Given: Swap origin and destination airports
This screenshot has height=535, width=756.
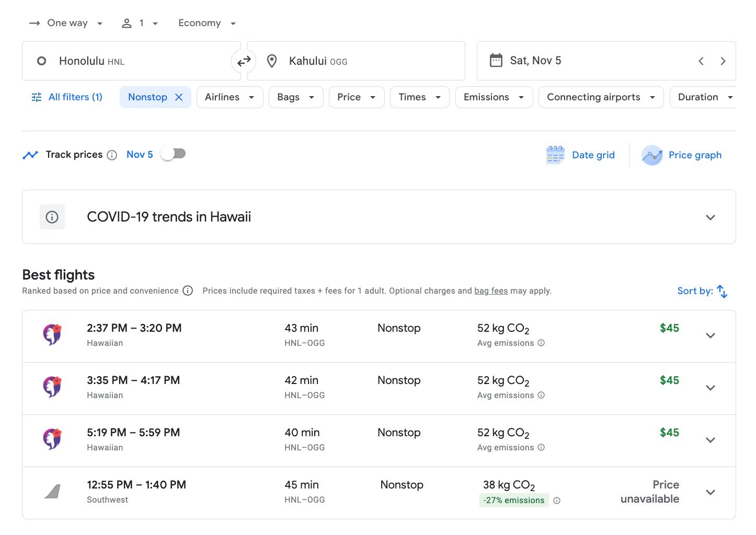Looking at the screenshot, I should 244,61.
